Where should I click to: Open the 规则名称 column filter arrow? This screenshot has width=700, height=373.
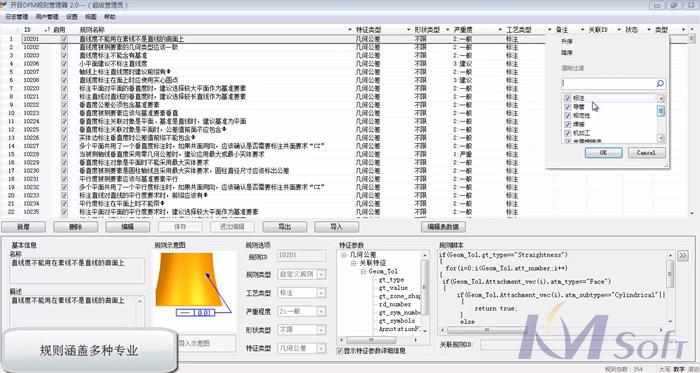350,29
